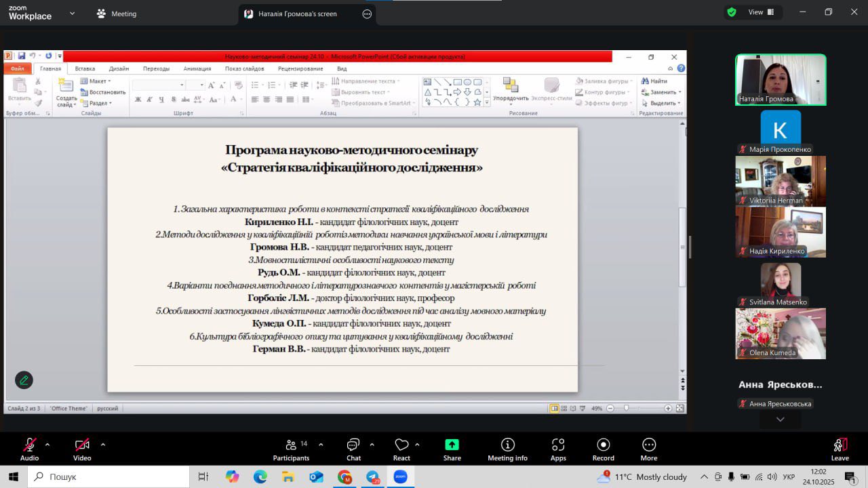
Task: Open the More options button
Action: 648,449
